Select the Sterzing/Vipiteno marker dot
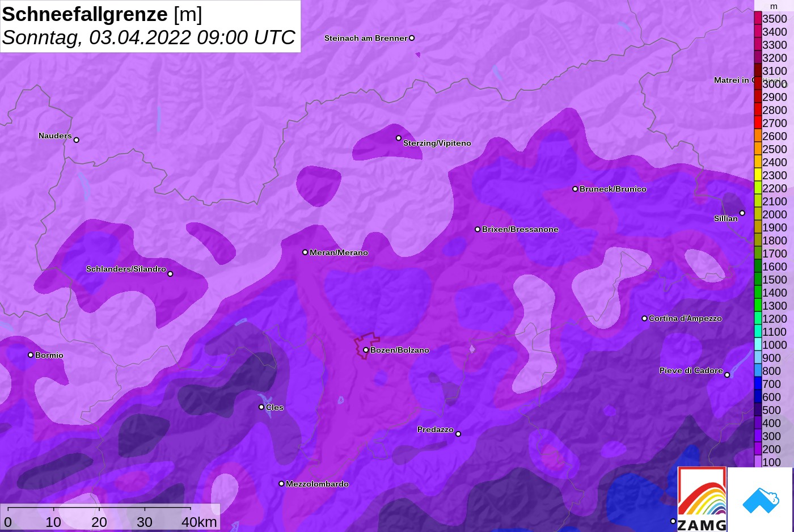 click(399, 138)
